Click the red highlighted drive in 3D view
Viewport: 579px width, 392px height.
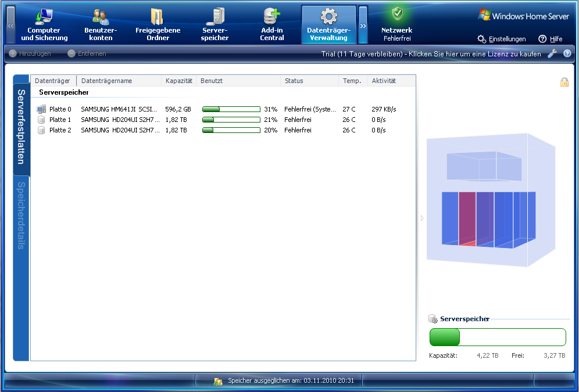click(467, 219)
